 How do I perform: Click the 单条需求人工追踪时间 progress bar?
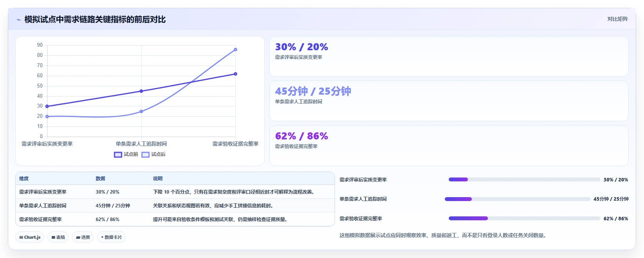[x=517, y=199]
